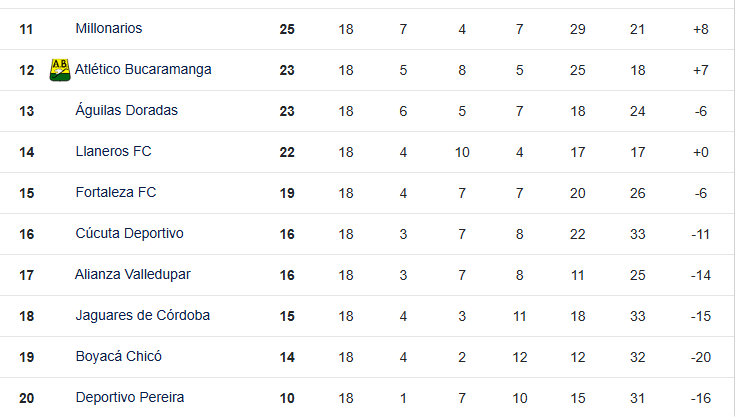Viewport: 735px width, 418px height.
Task: Open the Atlético Bucaramanga team page
Action: pos(143,70)
